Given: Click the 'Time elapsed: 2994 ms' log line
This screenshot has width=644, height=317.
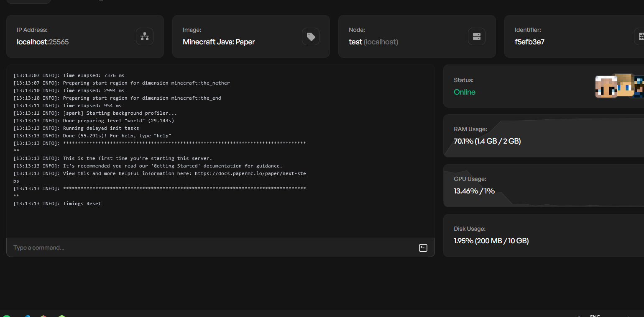Looking at the screenshot, I should [x=69, y=90].
